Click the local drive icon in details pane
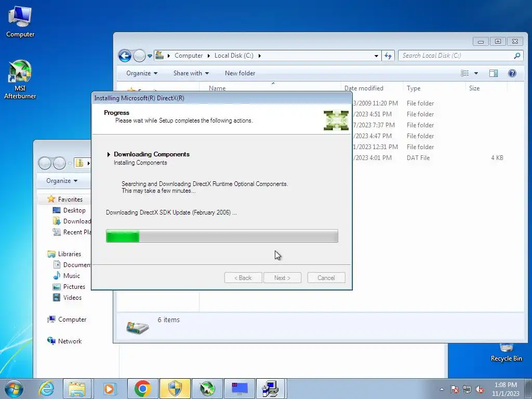The width and height of the screenshot is (532, 399). [137, 327]
